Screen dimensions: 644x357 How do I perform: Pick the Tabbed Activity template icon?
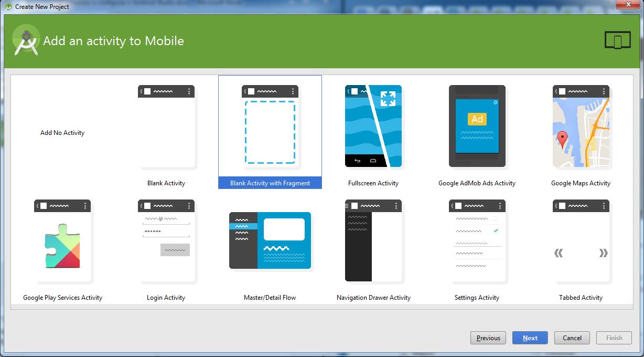[581, 241]
